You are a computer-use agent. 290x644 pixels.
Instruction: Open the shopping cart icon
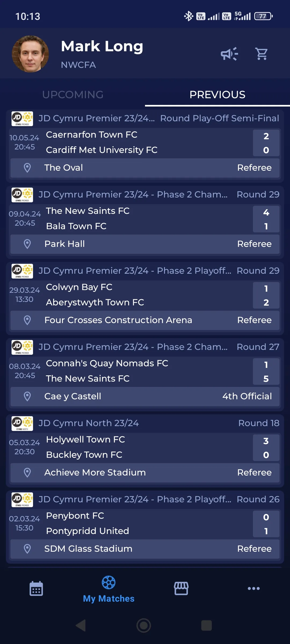pyautogui.click(x=262, y=54)
